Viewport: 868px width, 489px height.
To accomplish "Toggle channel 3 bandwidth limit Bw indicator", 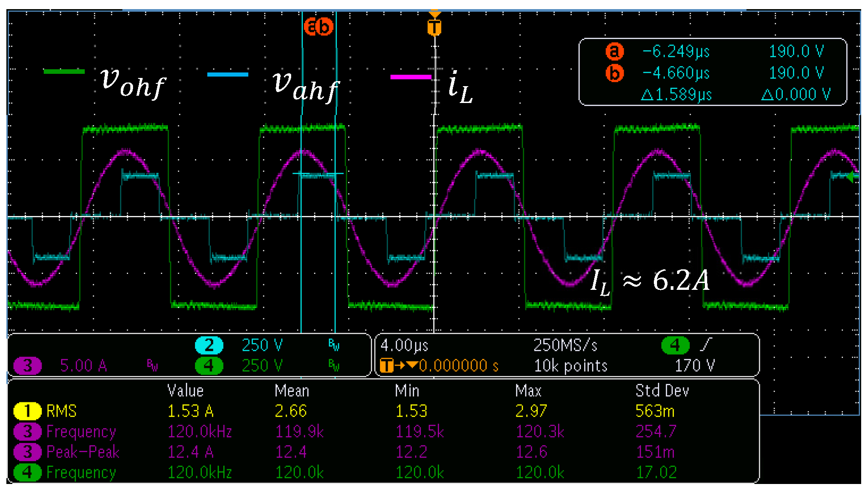I will point(152,365).
